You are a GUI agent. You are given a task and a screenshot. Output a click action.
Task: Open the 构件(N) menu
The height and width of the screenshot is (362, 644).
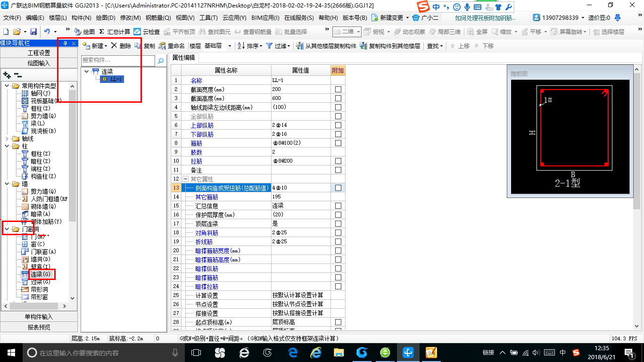click(x=82, y=17)
